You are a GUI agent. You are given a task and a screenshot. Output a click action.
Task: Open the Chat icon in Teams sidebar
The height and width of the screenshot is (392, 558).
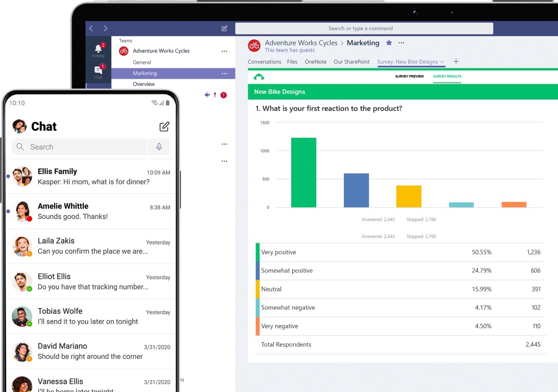tap(98, 71)
